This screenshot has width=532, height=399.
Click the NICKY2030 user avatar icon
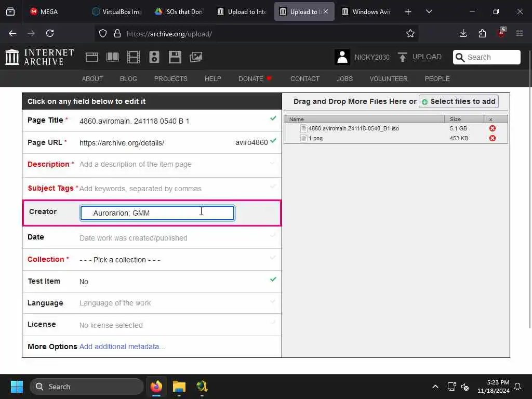[342, 57]
